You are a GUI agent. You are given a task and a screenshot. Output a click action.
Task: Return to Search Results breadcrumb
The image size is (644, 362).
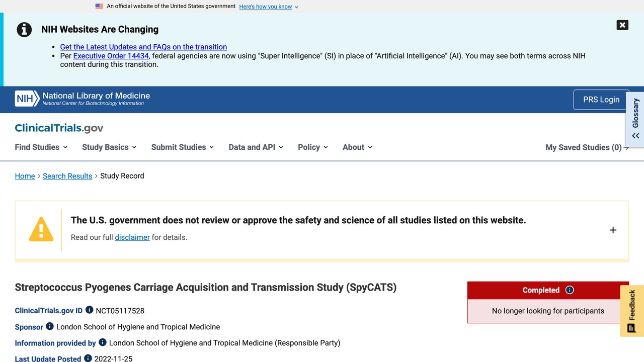(67, 176)
